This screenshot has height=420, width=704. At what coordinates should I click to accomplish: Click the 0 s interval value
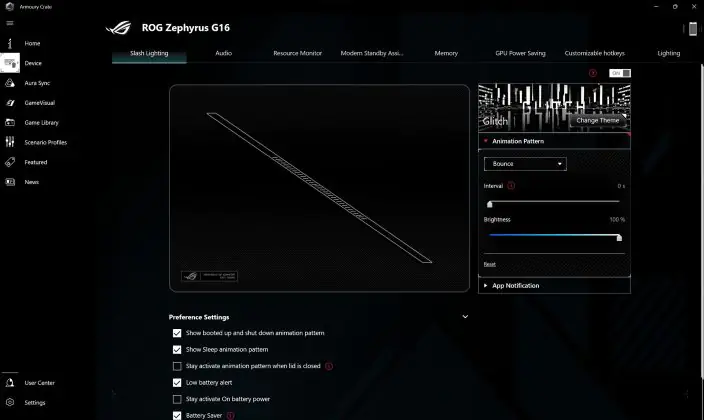click(621, 186)
